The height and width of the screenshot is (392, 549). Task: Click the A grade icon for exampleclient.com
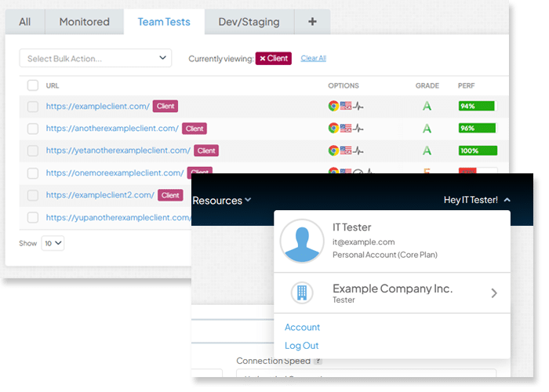tap(427, 106)
